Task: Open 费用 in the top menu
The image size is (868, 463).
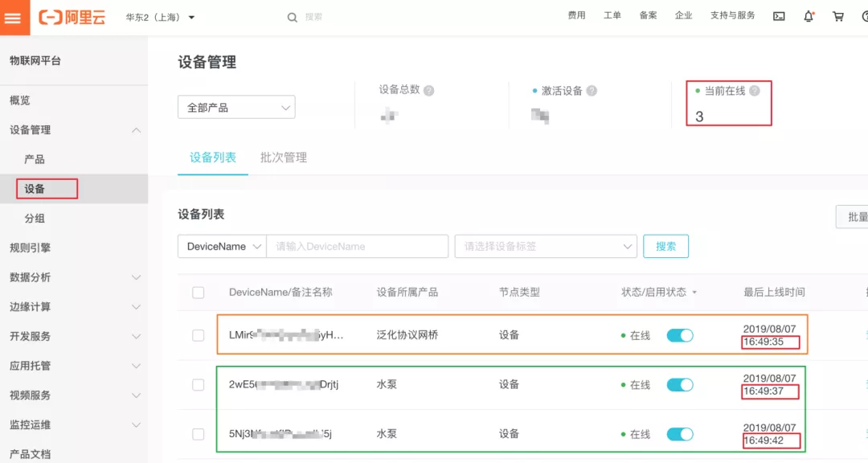Action: (576, 15)
